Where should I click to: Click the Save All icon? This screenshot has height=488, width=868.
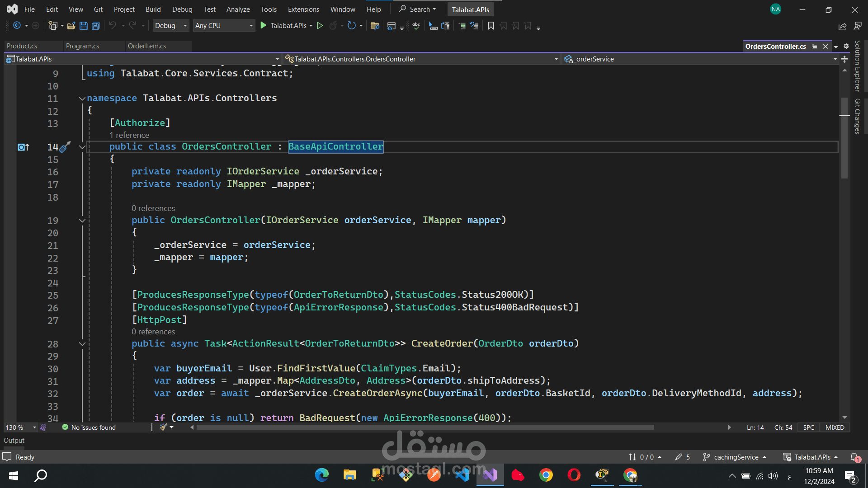pyautogui.click(x=95, y=26)
